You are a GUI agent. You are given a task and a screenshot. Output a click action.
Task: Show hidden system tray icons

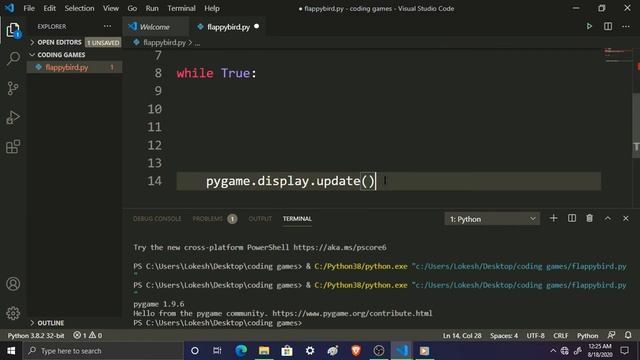pyautogui.click(x=553, y=351)
